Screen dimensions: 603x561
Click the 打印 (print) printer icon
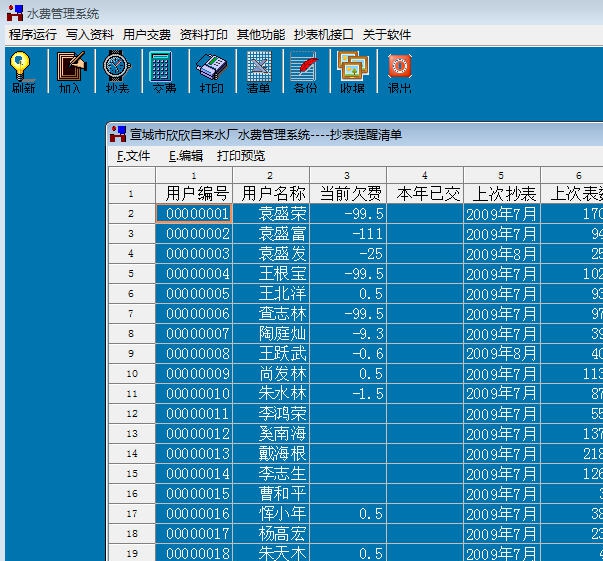click(x=211, y=71)
